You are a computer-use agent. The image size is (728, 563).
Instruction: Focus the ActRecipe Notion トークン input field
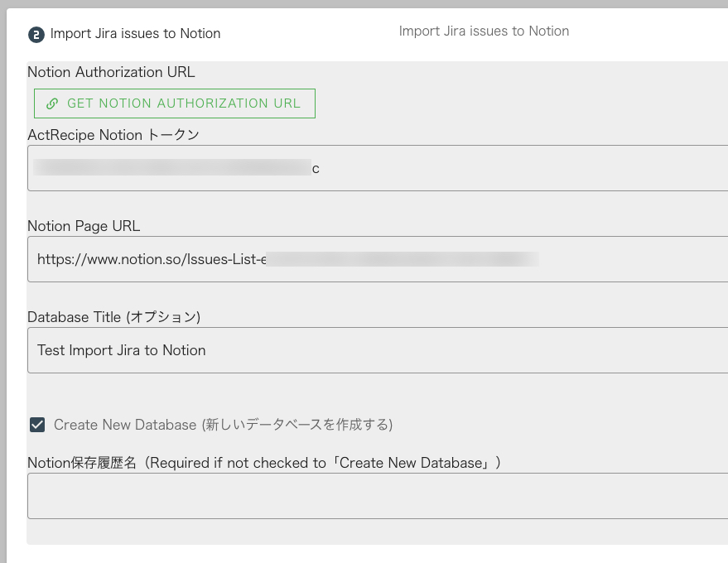tap(497, 168)
